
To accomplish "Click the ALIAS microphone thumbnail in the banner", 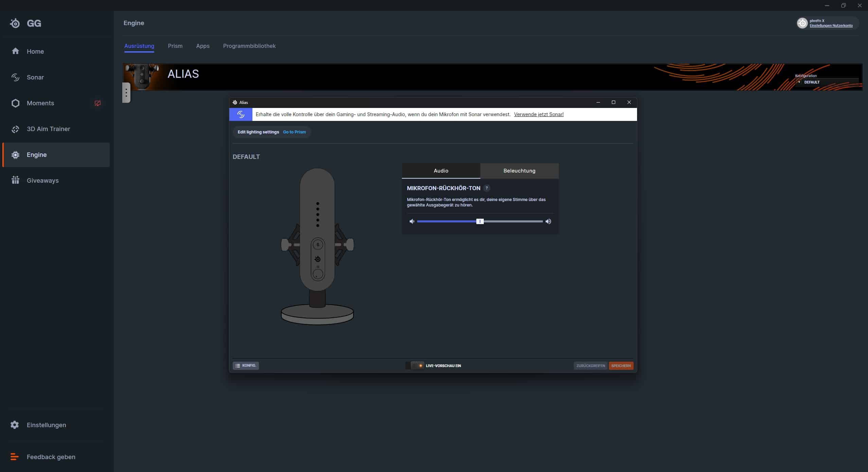I will 142,77.
